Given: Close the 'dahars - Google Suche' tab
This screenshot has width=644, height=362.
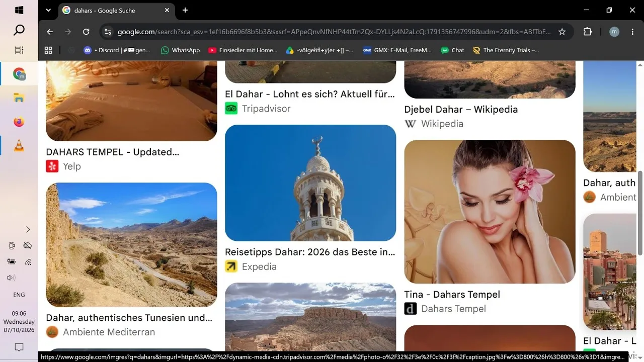Looking at the screenshot, I should tap(167, 10).
